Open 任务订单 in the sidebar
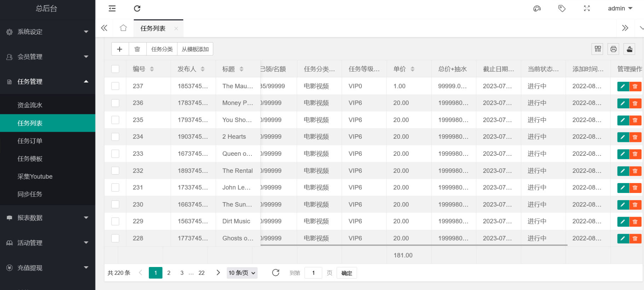 48,141
